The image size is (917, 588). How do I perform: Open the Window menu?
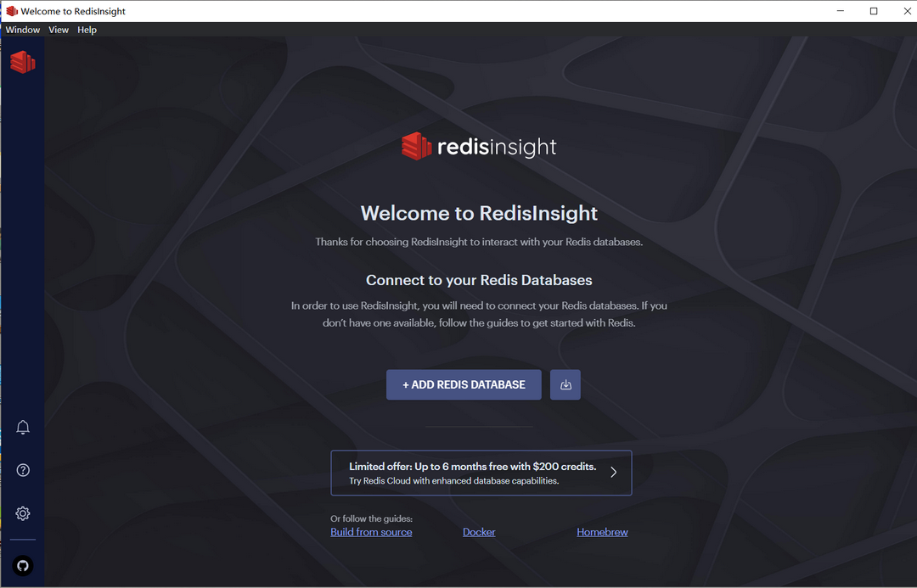22,29
